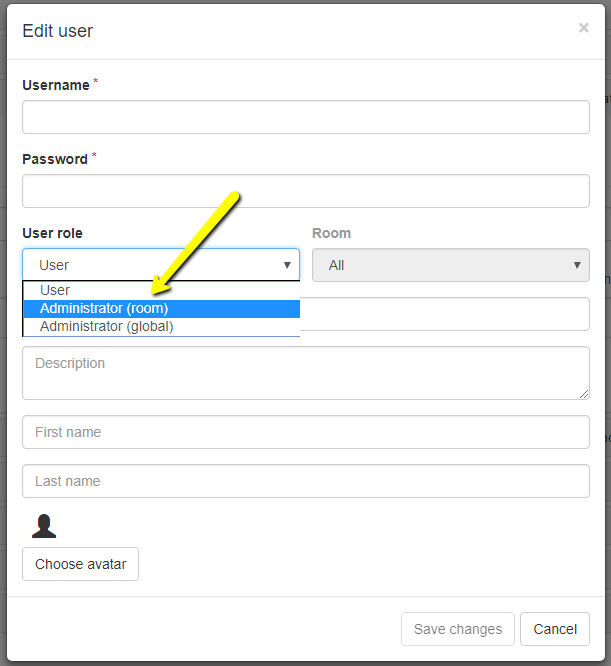
Task: Click the Save changes button
Action: 458,629
